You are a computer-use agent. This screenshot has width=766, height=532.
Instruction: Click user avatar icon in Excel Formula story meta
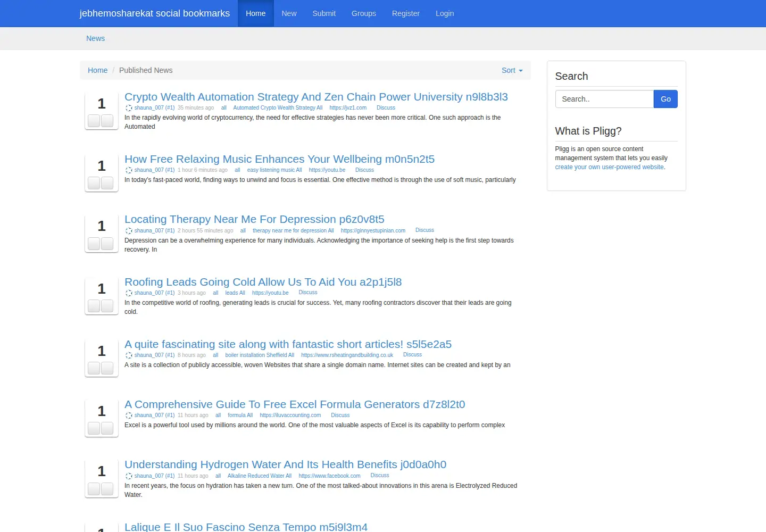129,415
